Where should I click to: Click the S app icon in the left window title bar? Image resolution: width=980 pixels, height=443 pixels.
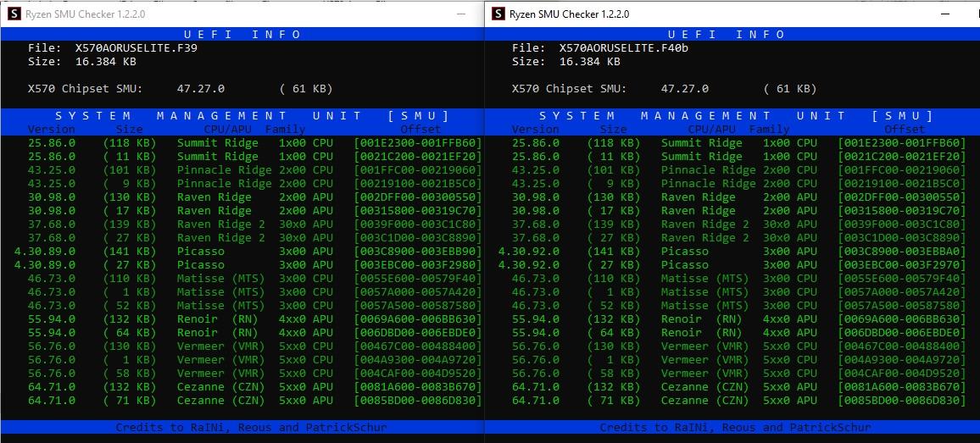(x=15, y=13)
